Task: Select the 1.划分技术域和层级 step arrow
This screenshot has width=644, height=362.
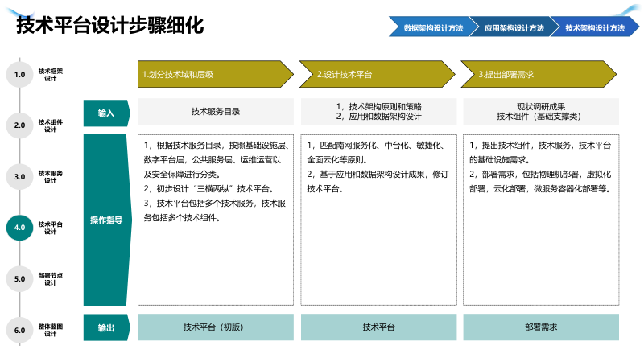Action: tap(216, 74)
